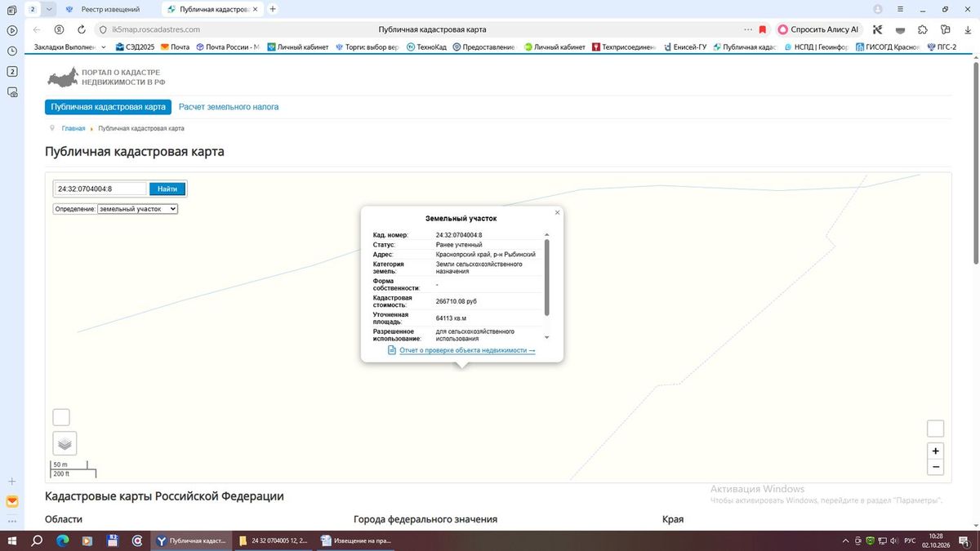Expand the Определение dropdown земельный участок
The image size is (980, 551).
[137, 209]
